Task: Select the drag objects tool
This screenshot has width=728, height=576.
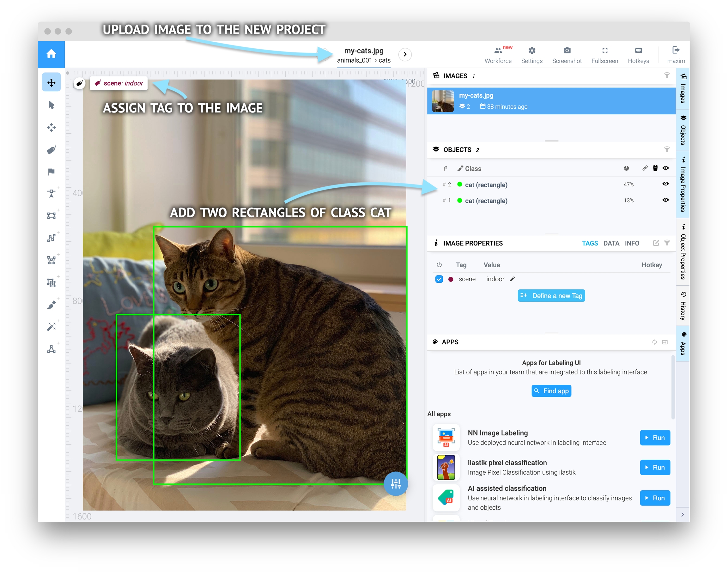Action: pyautogui.click(x=51, y=127)
